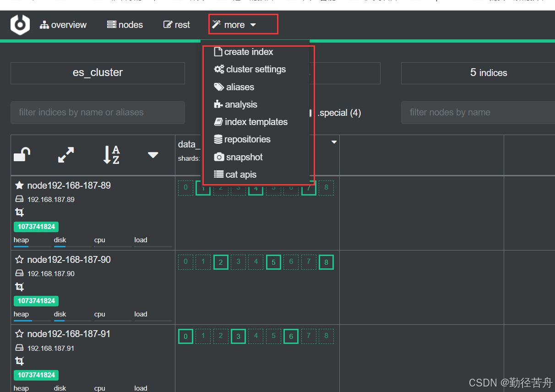
Task: Click node name node192-168-187-90
Action: coord(69,260)
